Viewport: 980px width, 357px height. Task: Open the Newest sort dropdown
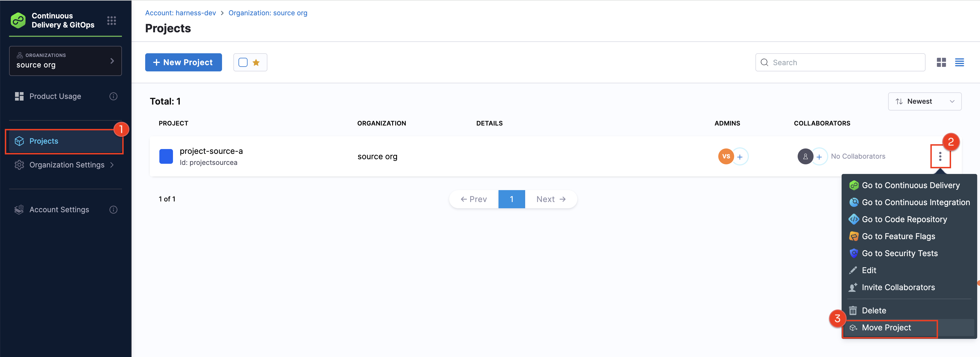tap(924, 101)
